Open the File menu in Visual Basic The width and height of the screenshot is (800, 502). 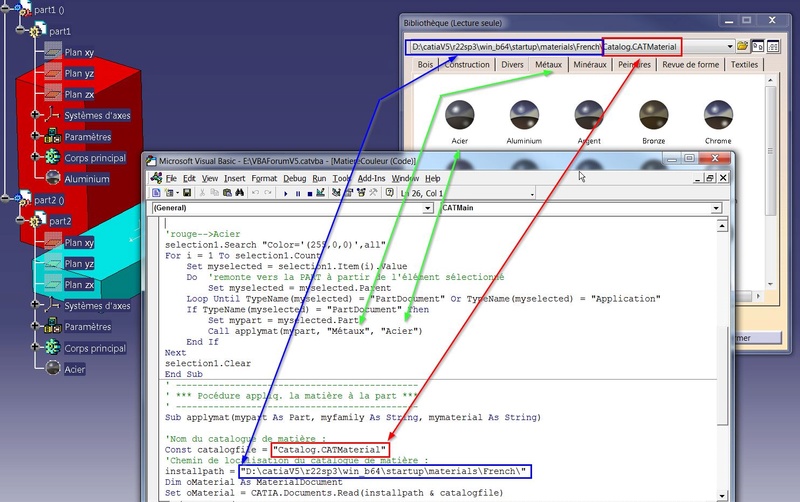(x=171, y=179)
